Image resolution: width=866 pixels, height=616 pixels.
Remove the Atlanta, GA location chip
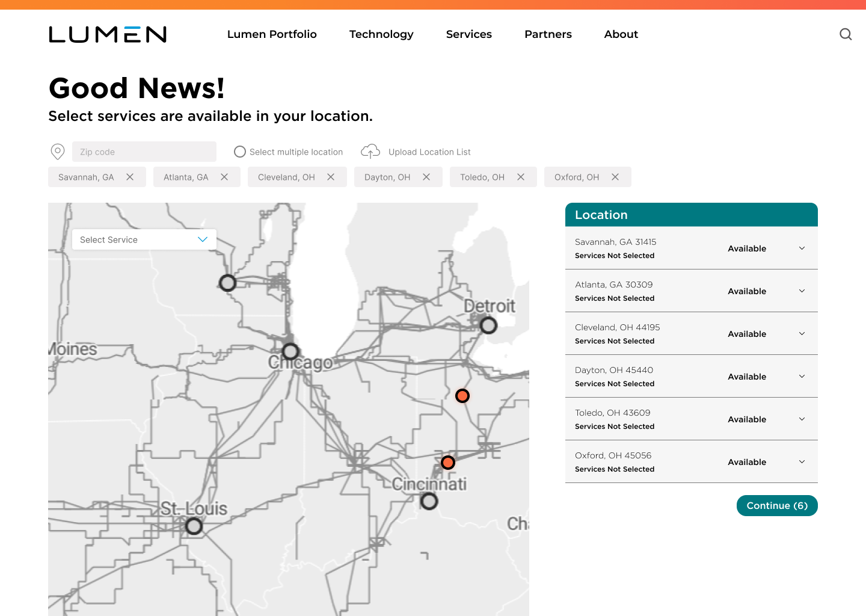pos(224,177)
